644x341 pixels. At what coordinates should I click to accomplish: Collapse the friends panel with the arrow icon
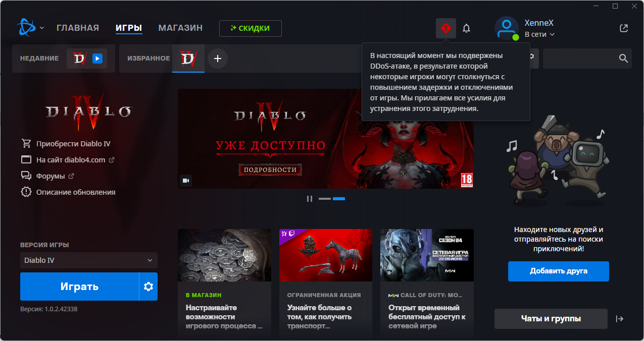620,319
